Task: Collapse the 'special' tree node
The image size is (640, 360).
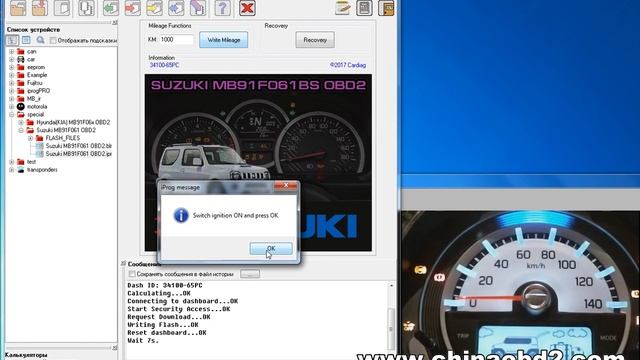Action: (11, 115)
